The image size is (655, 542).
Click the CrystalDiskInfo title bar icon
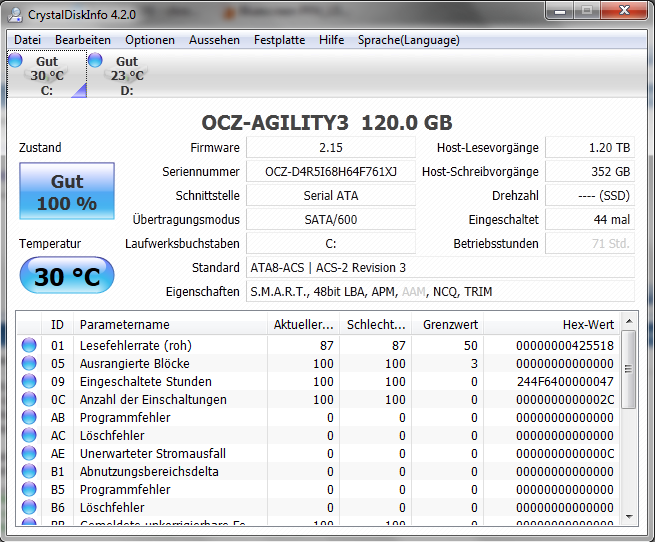click(x=15, y=15)
